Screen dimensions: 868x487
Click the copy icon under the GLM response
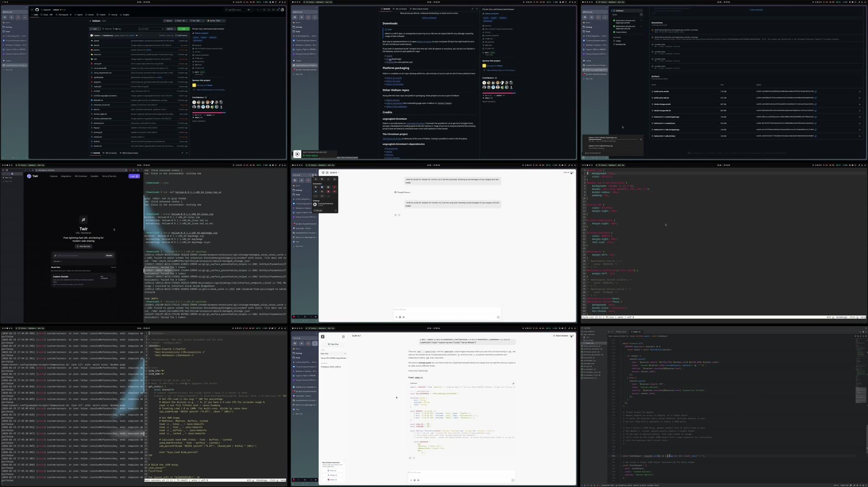click(395, 215)
